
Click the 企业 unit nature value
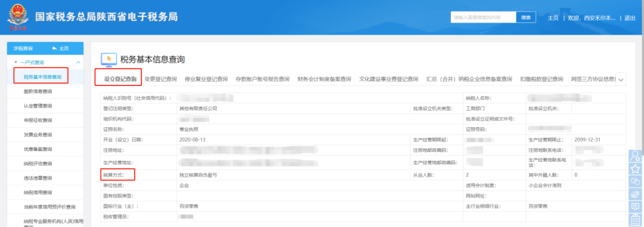pos(184,185)
